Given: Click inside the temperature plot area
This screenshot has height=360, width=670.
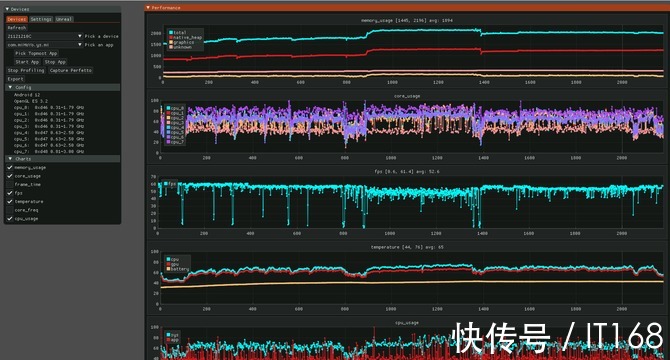Looking at the screenshot, I should (411, 278).
